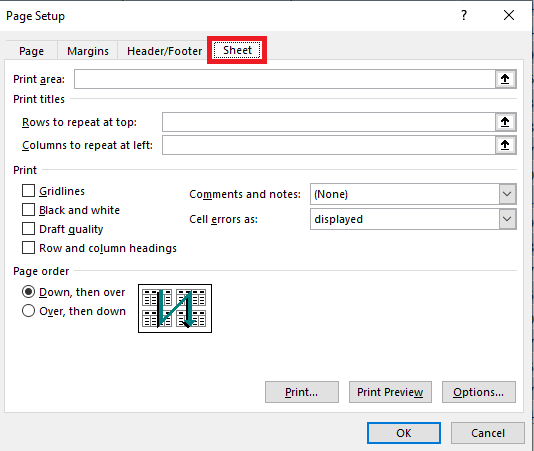The width and height of the screenshot is (534, 451).
Task: Go to the Page tab
Action: [x=31, y=51]
